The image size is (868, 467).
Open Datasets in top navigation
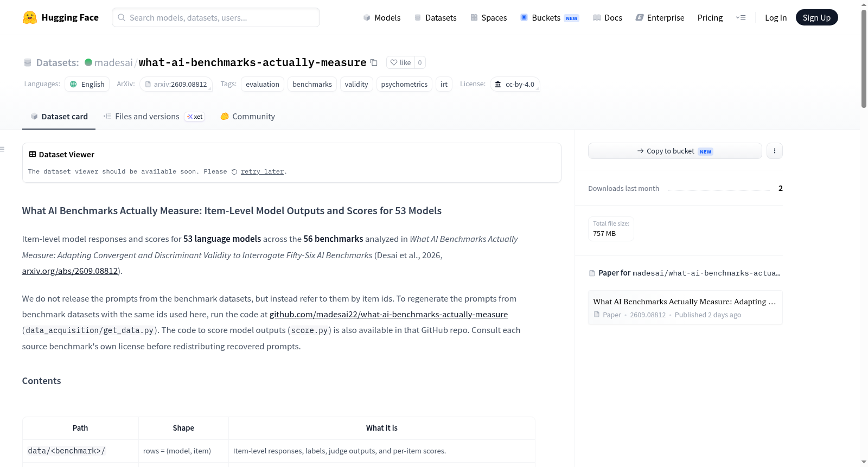click(x=435, y=17)
